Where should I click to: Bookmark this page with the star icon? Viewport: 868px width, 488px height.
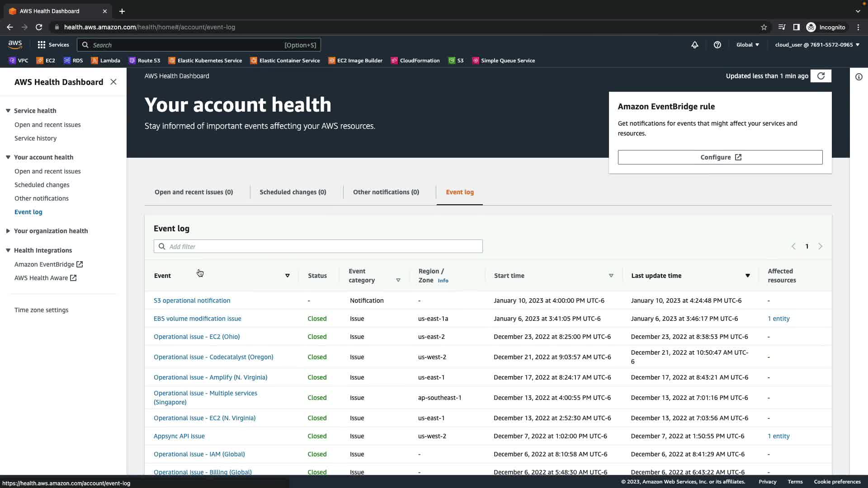(764, 27)
